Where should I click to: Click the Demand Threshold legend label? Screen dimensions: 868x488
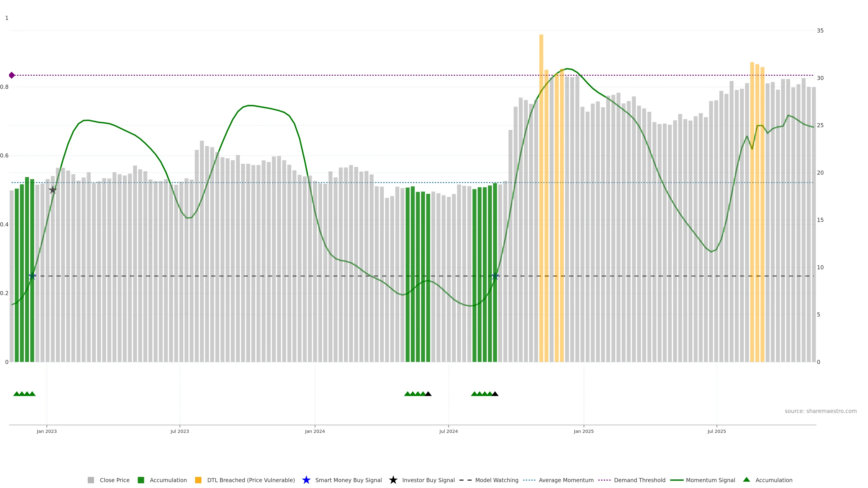(639, 480)
